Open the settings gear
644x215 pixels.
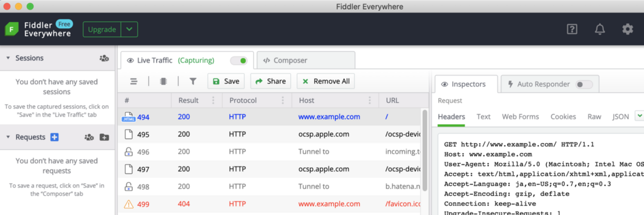[628, 29]
